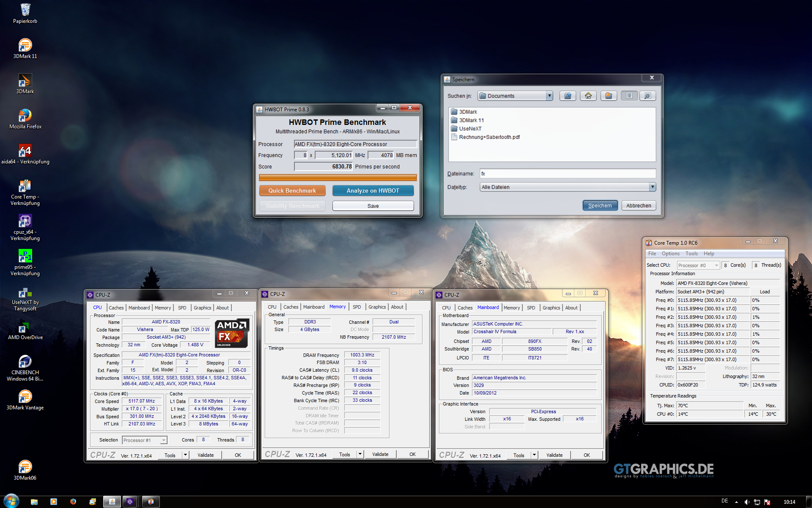Select the CPU-Z taskbar button
The height and width of the screenshot is (508, 812).
[x=130, y=502]
